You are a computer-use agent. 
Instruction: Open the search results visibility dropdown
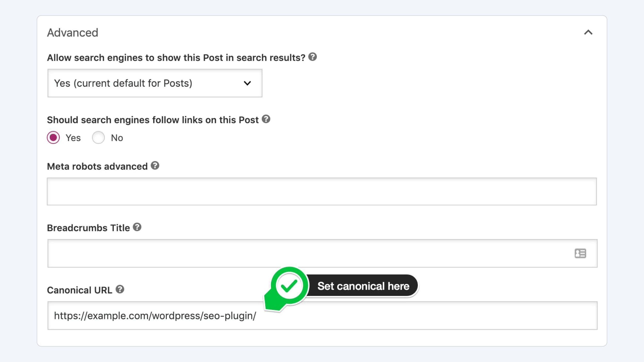155,83
